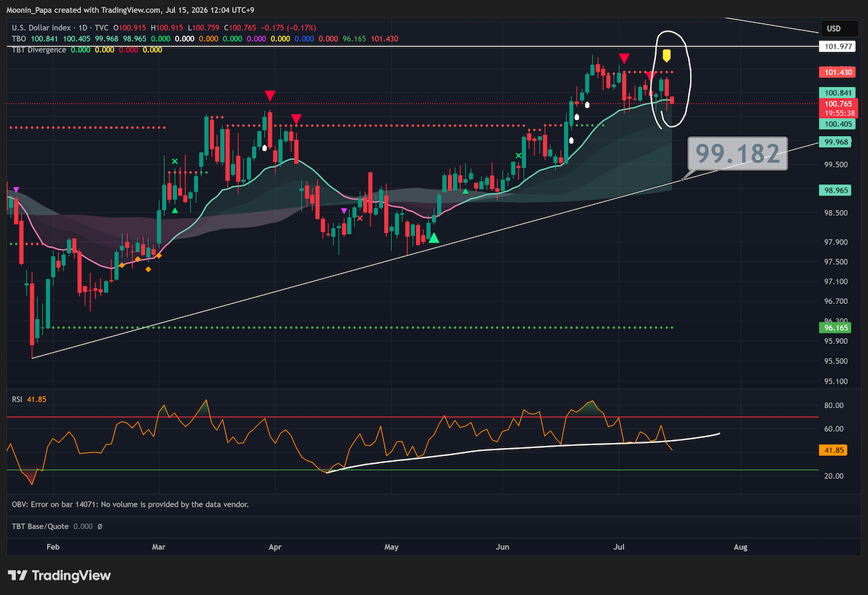Select the green X marker in early March
The image size is (868, 595).
coord(174,161)
